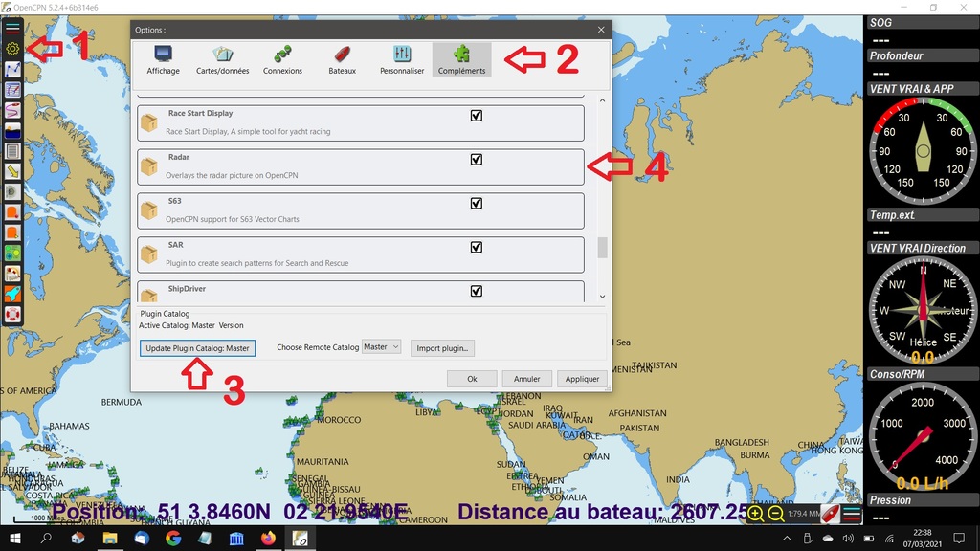
Task: Click the S63 plugin box icon
Action: [148, 209]
